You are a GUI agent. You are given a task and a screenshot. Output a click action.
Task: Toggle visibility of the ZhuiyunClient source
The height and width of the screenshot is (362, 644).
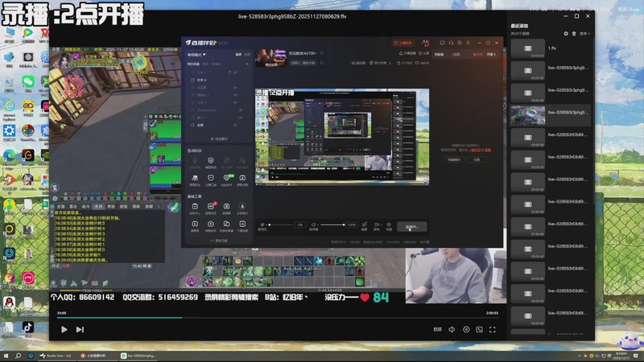(x=240, y=110)
